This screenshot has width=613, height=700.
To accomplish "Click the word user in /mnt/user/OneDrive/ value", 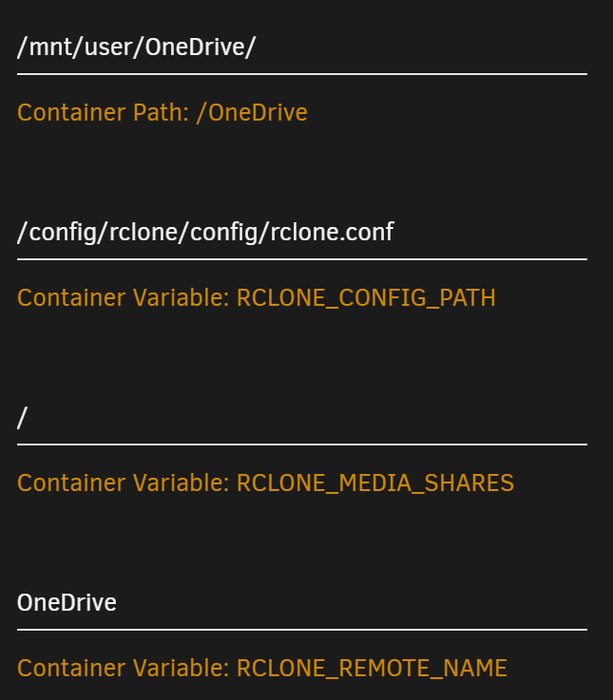I will (x=108, y=47).
